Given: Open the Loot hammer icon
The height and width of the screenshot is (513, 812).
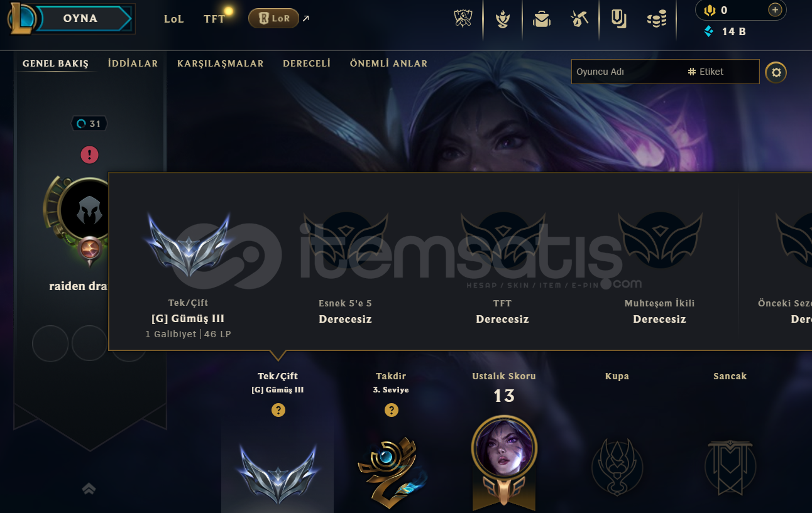Looking at the screenshot, I should 579,19.
